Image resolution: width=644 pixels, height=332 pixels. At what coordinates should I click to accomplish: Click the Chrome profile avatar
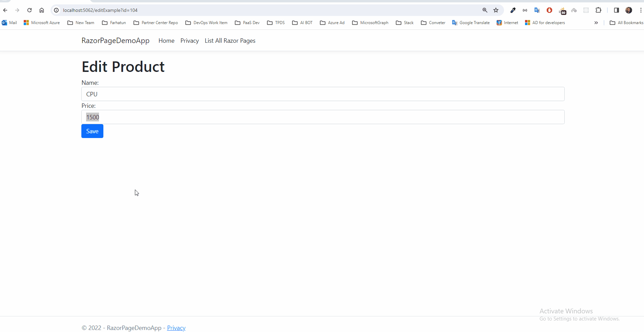(629, 10)
